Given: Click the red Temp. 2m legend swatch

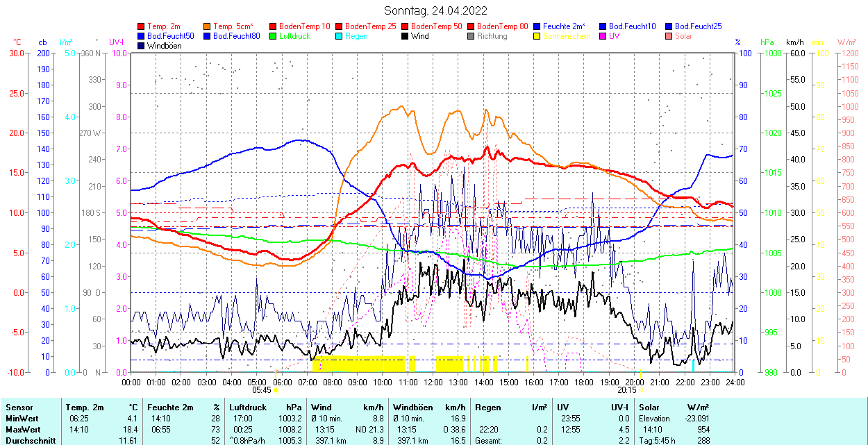Looking at the screenshot, I should point(142,26).
